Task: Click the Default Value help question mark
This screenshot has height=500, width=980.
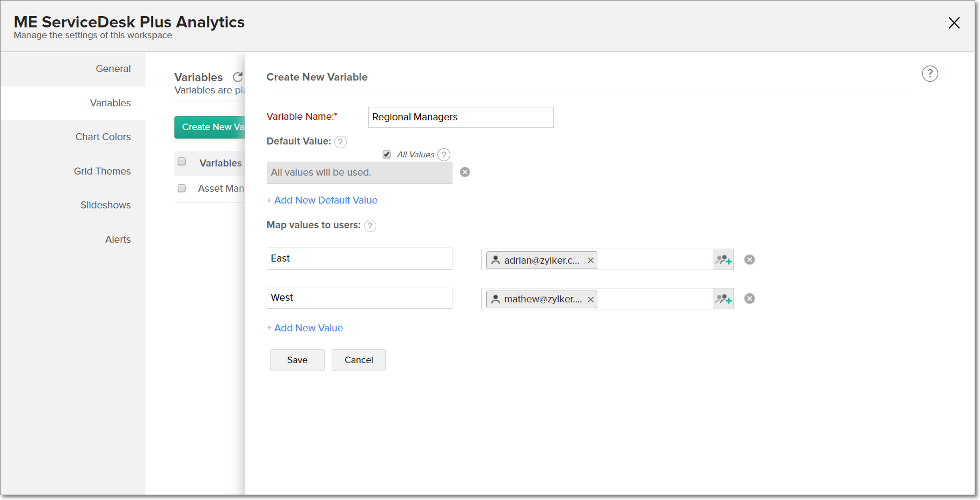Action: pos(340,142)
